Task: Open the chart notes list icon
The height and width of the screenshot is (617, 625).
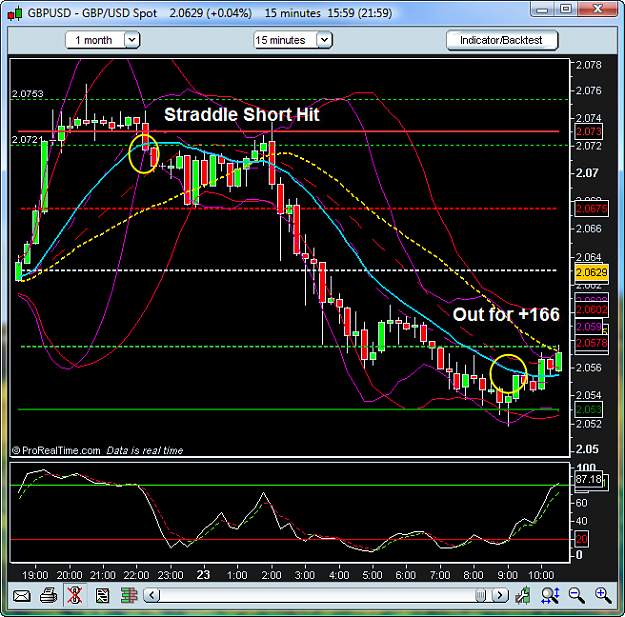Action: (x=102, y=596)
